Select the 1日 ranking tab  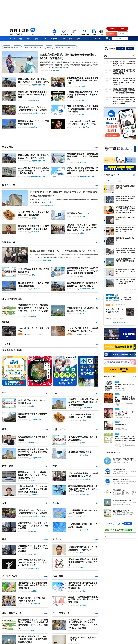pos(109,181)
